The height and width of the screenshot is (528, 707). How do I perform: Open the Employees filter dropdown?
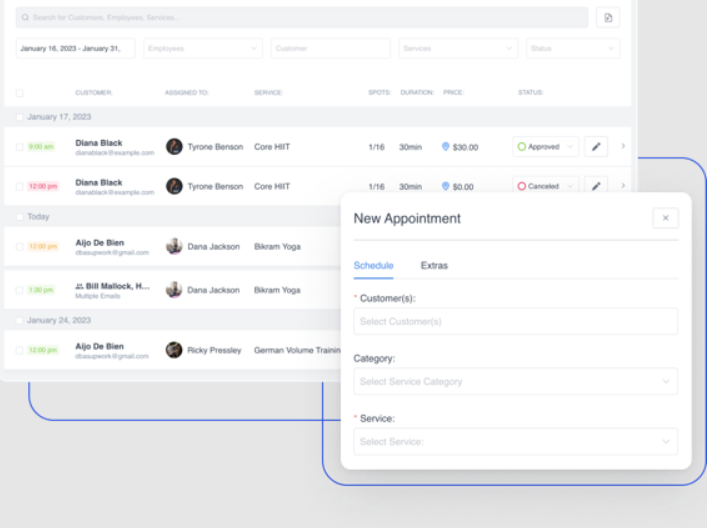point(202,48)
